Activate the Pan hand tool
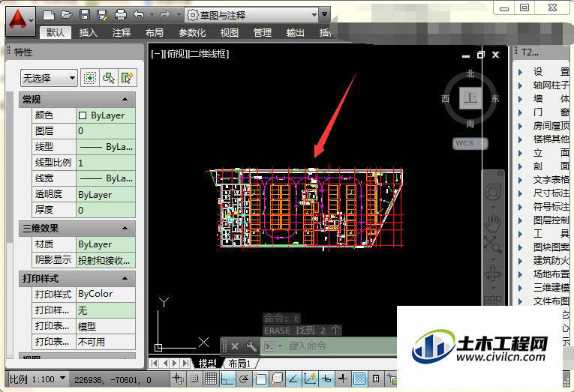The image size is (574, 392). click(x=492, y=223)
